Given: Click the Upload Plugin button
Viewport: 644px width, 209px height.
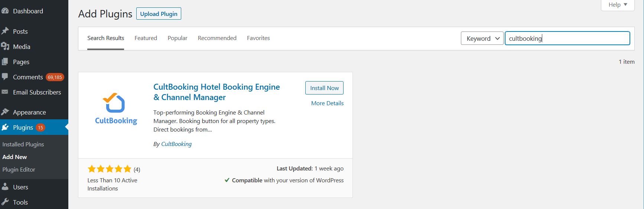Looking at the screenshot, I should [x=159, y=14].
